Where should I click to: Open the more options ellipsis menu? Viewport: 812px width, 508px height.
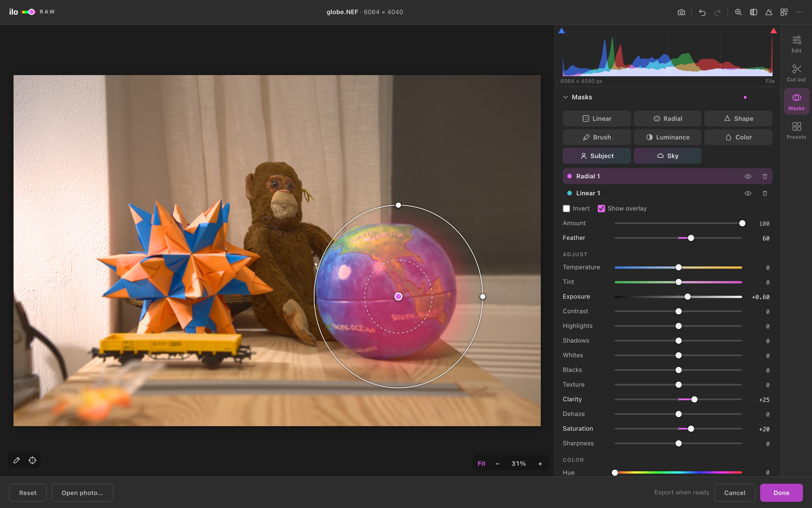[x=799, y=12]
